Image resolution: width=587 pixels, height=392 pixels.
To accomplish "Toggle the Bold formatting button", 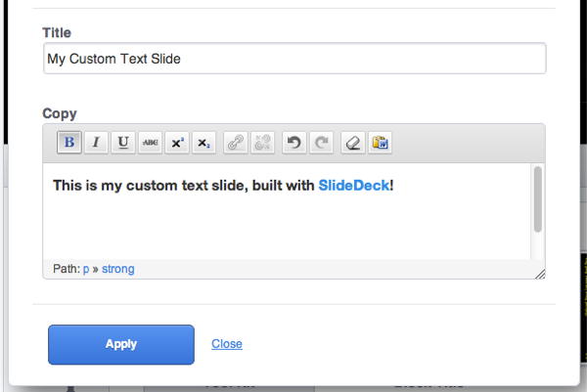I will (69, 143).
